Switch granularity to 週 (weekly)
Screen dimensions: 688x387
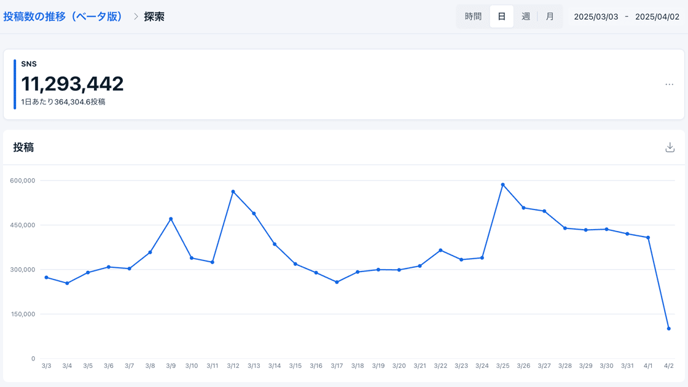click(526, 17)
